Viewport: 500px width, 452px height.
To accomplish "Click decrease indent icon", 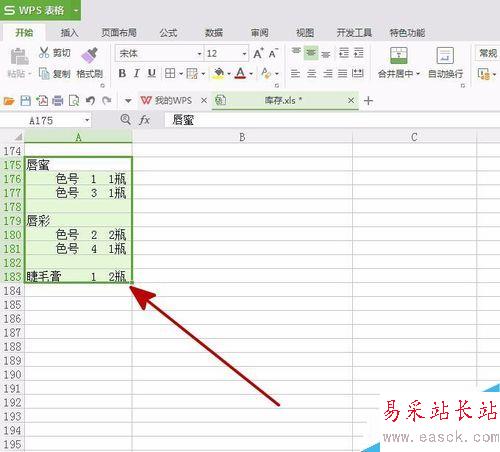I will click(x=344, y=53).
